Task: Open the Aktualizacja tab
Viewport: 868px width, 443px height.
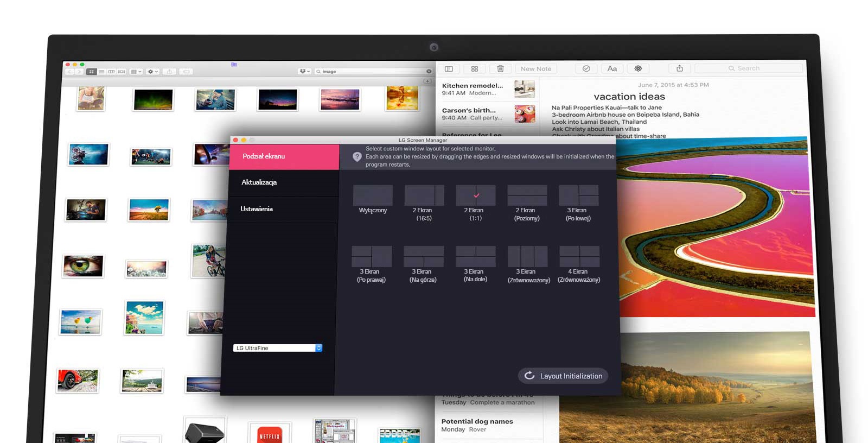Action: click(284, 182)
